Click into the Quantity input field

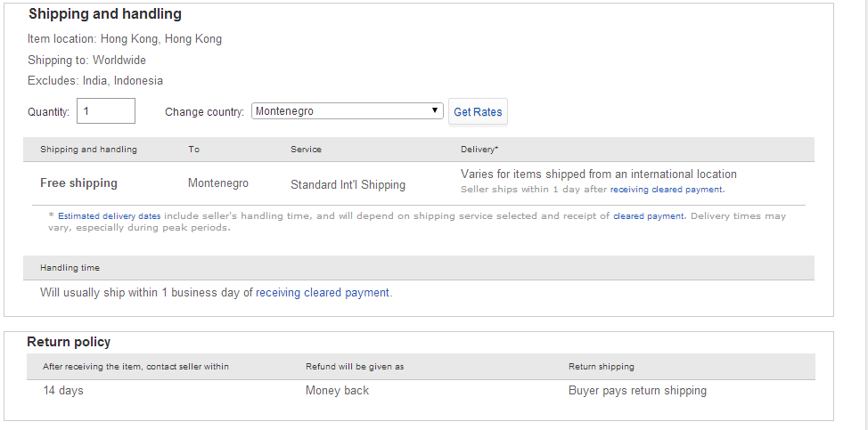pos(106,111)
